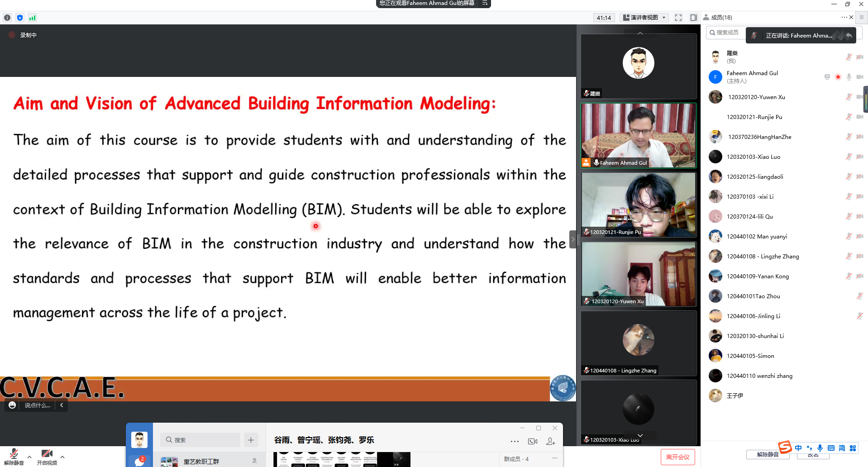Unmute microphone via 解除静音 toolbar button
The width and height of the screenshot is (868, 467).
(x=14, y=457)
